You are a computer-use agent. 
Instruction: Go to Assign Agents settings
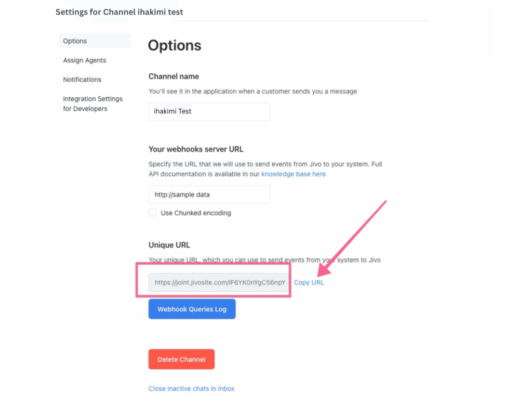[85, 60]
